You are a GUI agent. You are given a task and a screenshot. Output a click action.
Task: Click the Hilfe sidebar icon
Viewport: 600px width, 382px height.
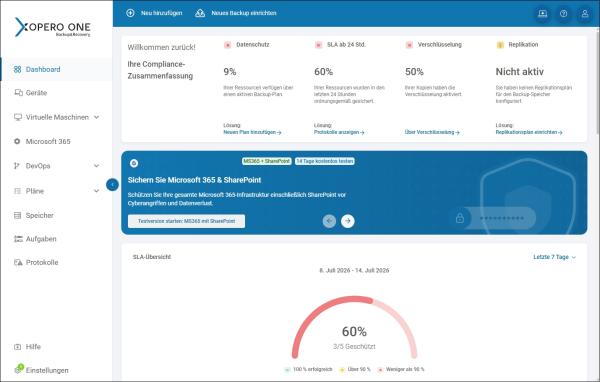(17, 347)
